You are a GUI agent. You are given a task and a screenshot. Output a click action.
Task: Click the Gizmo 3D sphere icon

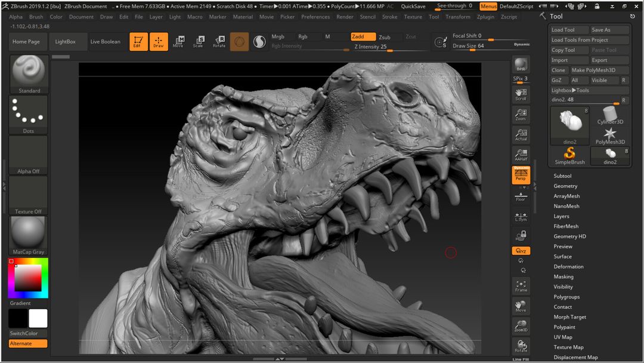point(240,42)
